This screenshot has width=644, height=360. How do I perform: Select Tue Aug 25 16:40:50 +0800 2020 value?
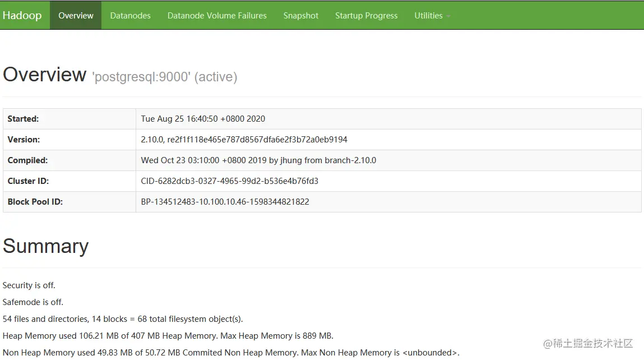pyautogui.click(x=203, y=119)
